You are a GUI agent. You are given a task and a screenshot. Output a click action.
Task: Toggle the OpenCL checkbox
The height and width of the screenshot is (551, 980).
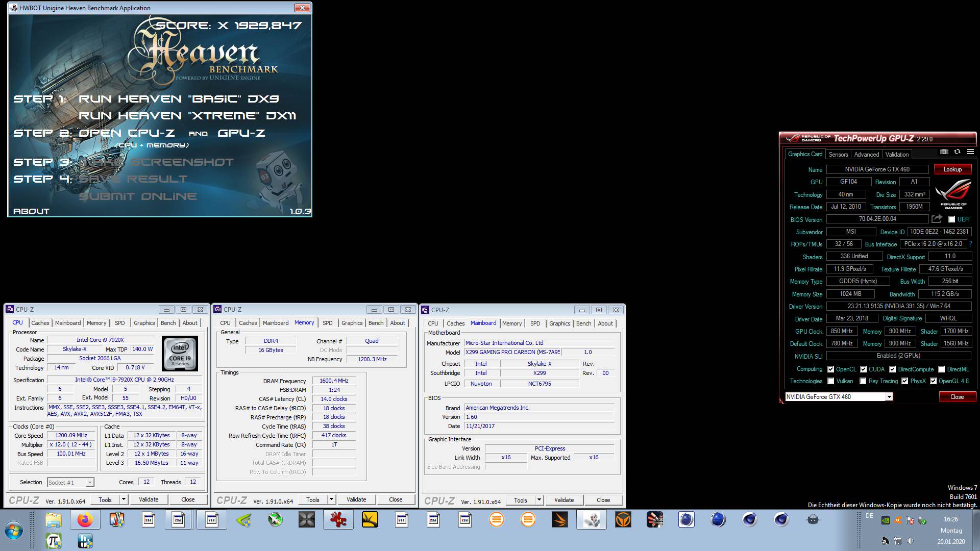[830, 369]
